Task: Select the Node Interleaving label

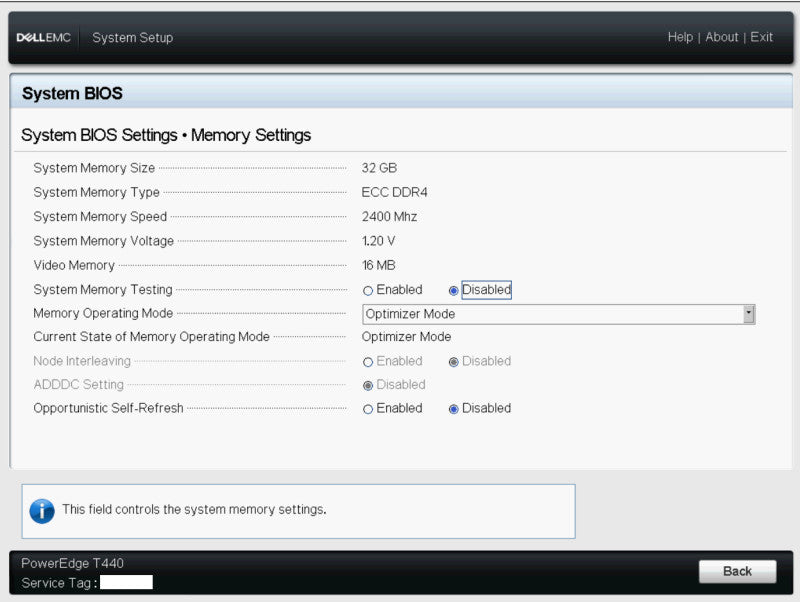Action: (82, 361)
